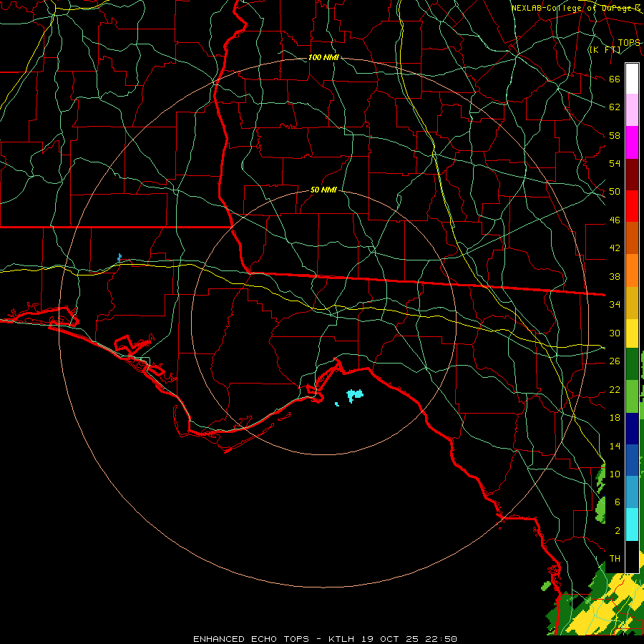Click the '46' legend scale value
Viewport: 644px width, 644px height.
tap(615, 220)
